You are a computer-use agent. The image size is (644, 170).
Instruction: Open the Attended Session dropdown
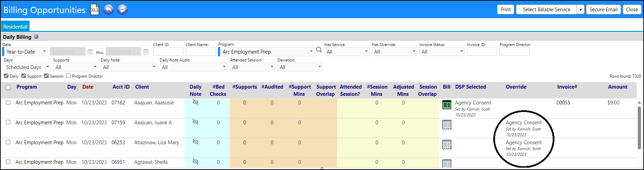pyautogui.click(x=252, y=67)
